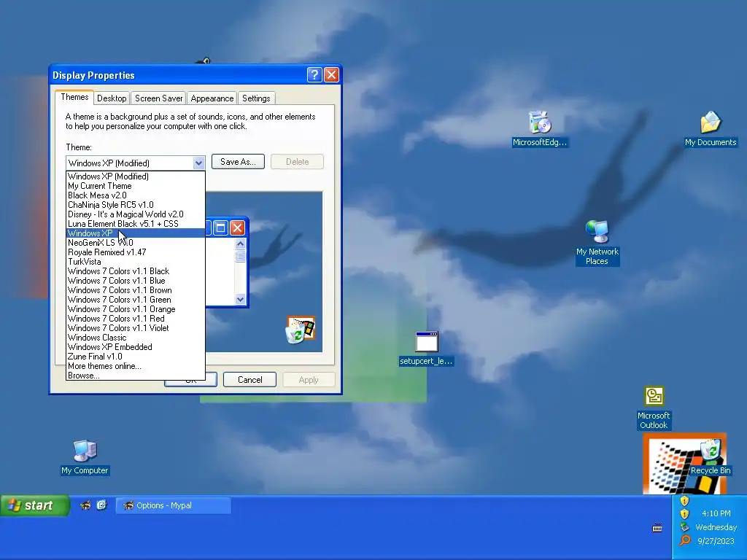Screen dimensions: 747x560
Task: Select My Network Places desktop icon
Action: coord(597,243)
